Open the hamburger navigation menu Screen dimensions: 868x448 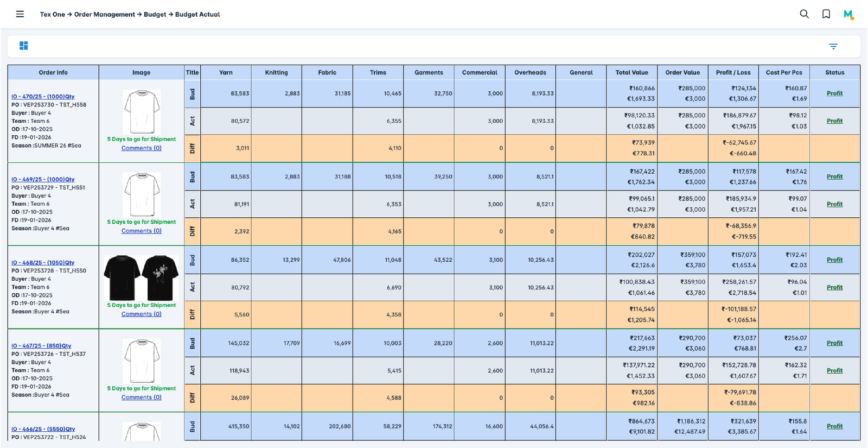point(20,14)
